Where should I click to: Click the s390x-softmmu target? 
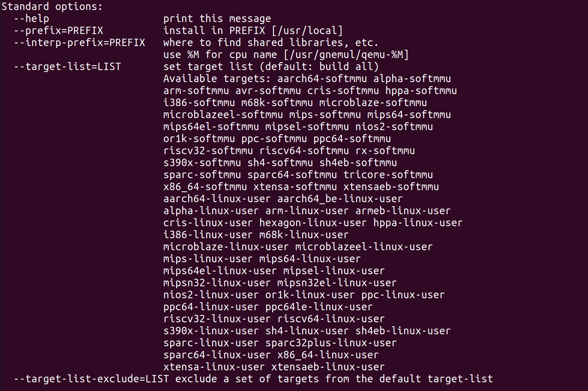click(x=202, y=163)
